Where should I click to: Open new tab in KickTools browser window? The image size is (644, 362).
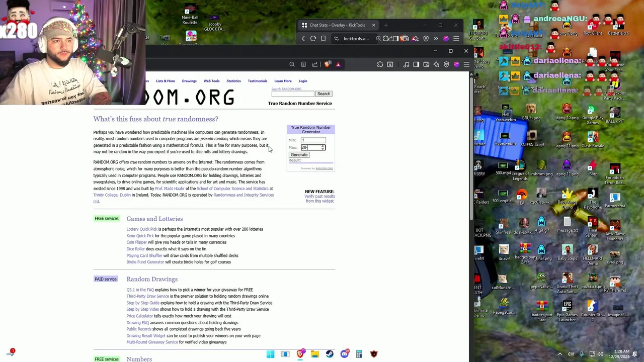pos(386,25)
